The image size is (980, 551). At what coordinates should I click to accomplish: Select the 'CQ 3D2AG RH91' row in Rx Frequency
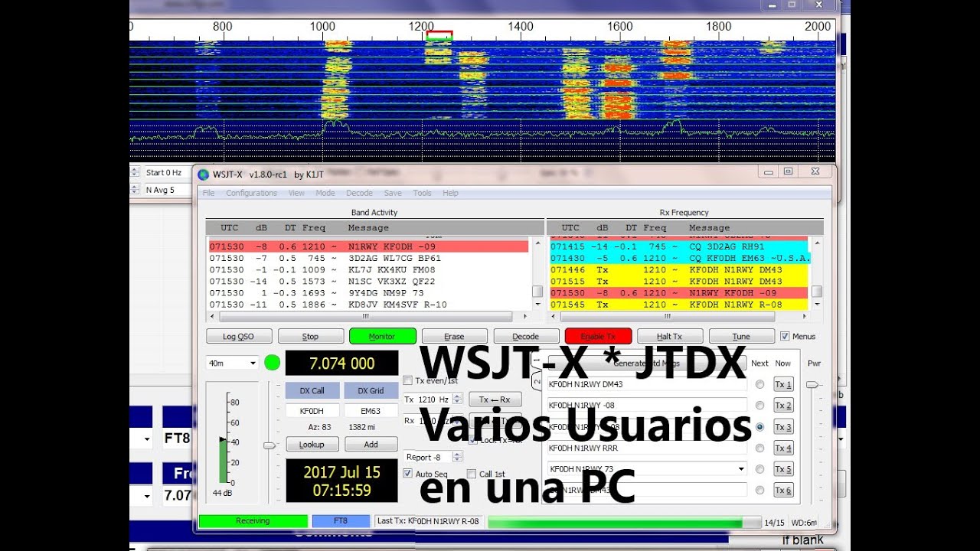pos(680,246)
